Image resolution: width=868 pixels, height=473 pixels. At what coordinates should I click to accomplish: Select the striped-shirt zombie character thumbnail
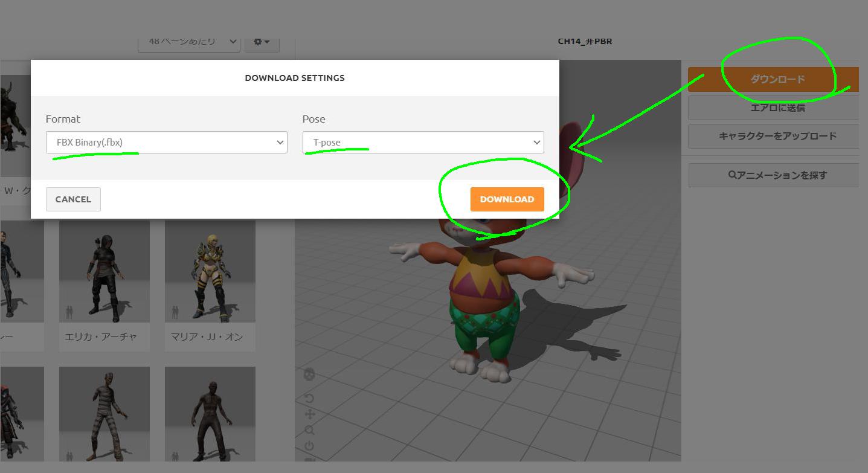[x=104, y=414]
